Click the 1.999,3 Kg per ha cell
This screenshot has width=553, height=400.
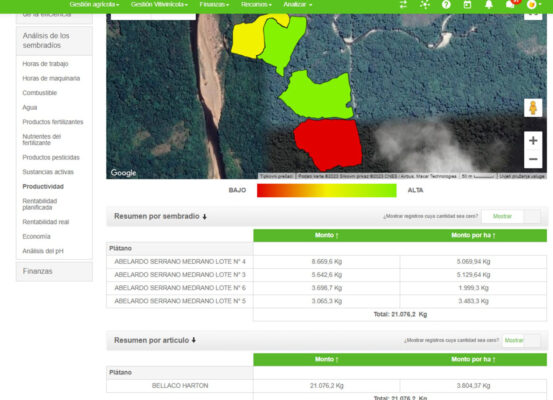(x=473, y=288)
